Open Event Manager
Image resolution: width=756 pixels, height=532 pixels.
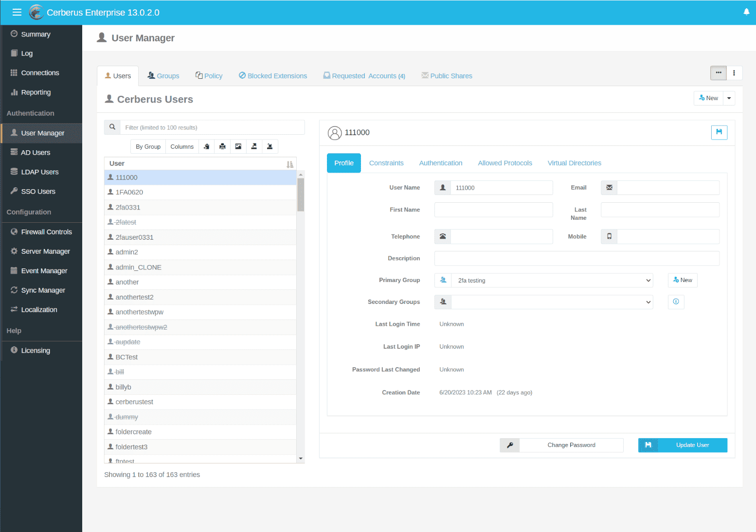click(44, 271)
